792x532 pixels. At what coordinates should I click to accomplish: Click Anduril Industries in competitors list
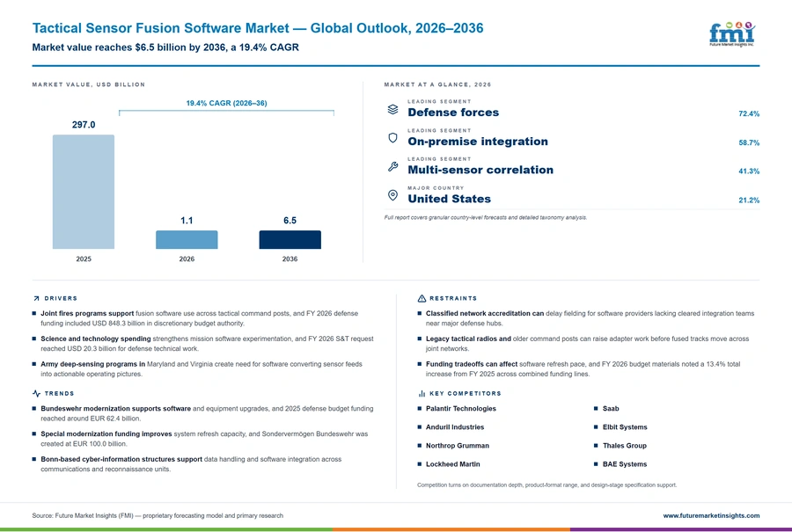click(x=455, y=427)
